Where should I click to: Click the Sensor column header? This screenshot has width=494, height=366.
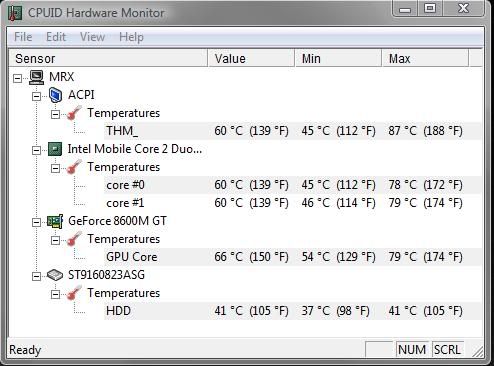click(107, 59)
